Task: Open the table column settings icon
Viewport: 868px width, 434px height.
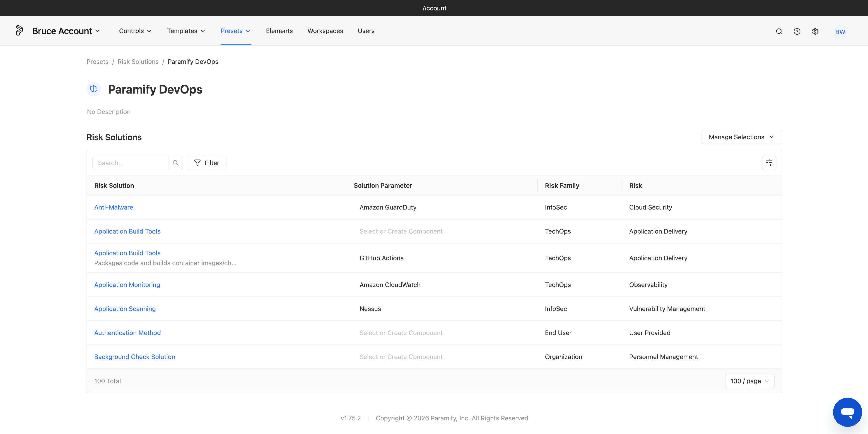Action: pyautogui.click(x=769, y=163)
